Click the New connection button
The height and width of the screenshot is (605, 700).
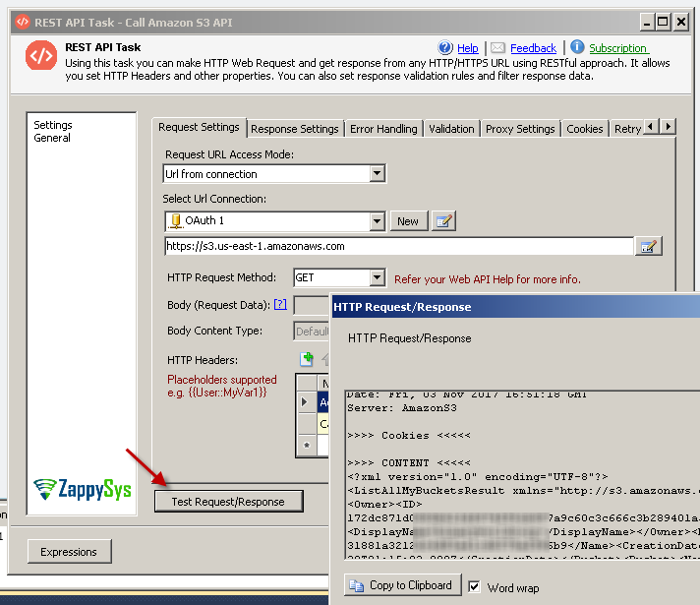(x=408, y=221)
